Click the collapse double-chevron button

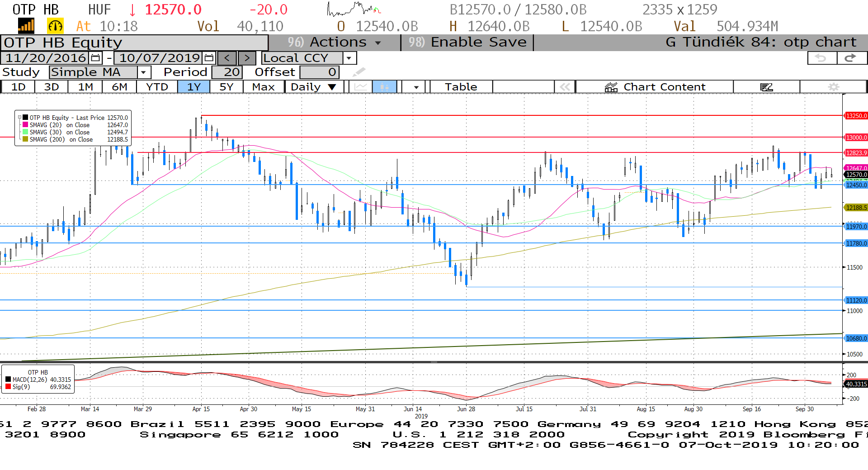[x=565, y=87]
